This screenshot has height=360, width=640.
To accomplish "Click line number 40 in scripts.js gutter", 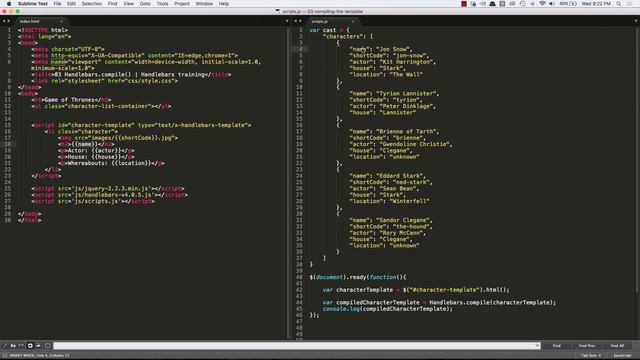I will click(300, 277).
